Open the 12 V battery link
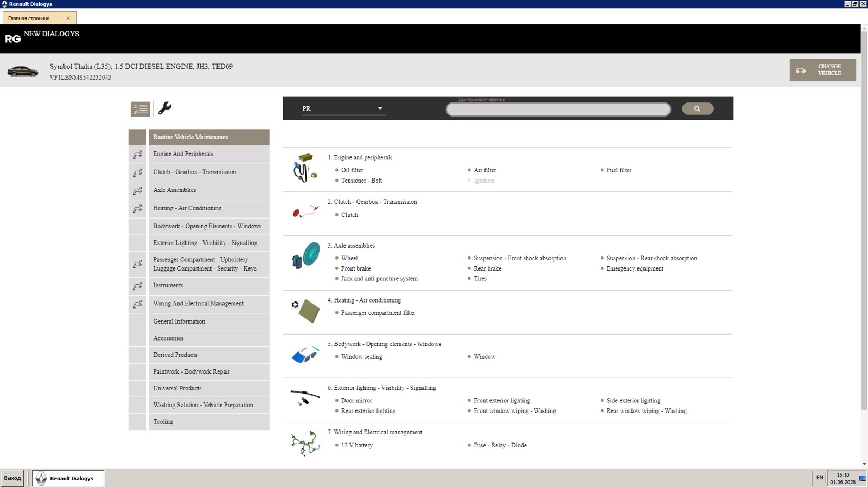Screen dimensions: 868x488 pyautogui.click(x=356, y=445)
